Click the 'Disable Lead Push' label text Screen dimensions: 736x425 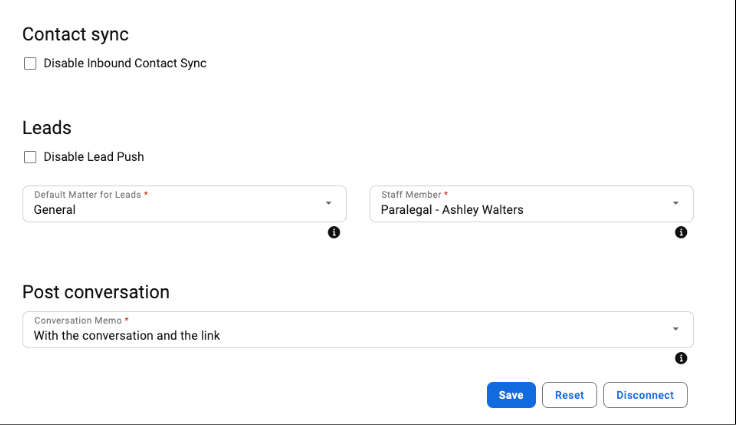coord(94,157)
